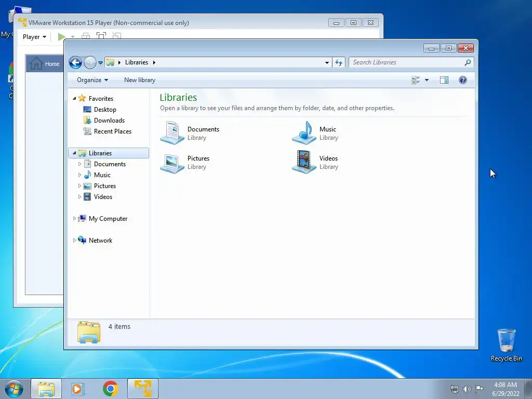Expand Documents in navigation tree

pos(79,164)
